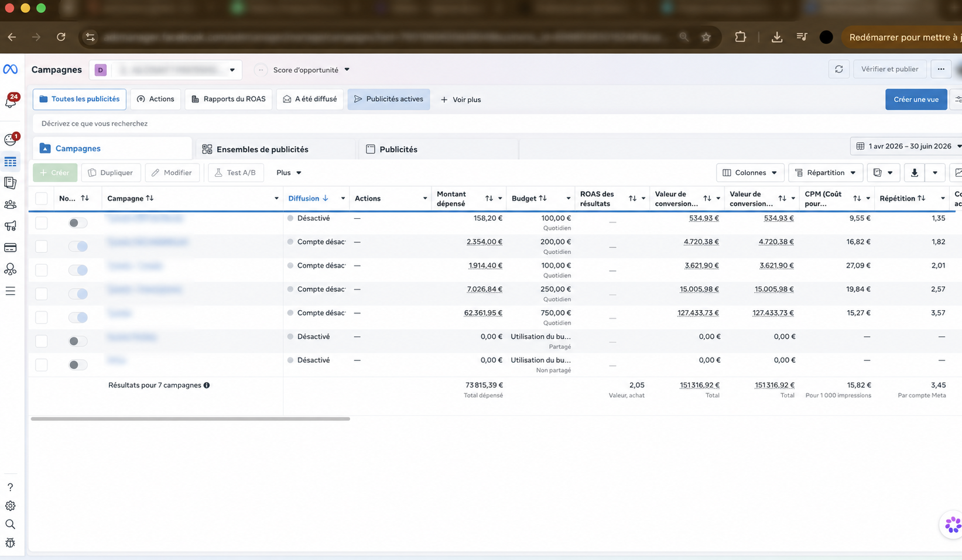Open the Répartition dropdown
The width and height of the screenshot is (962, 560).
(826, 173)
